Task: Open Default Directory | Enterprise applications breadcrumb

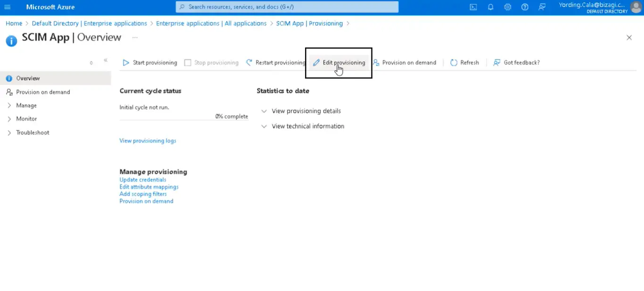Action: [x=90, y=23]
